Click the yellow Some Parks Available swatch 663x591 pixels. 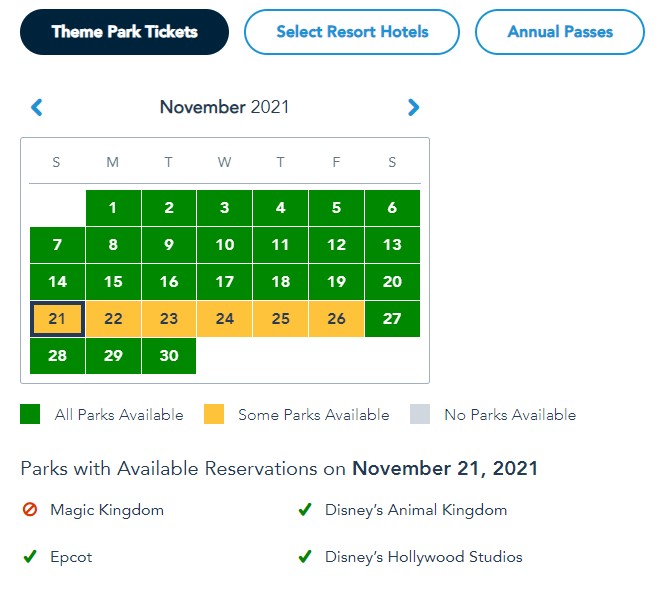click(213, 414)
